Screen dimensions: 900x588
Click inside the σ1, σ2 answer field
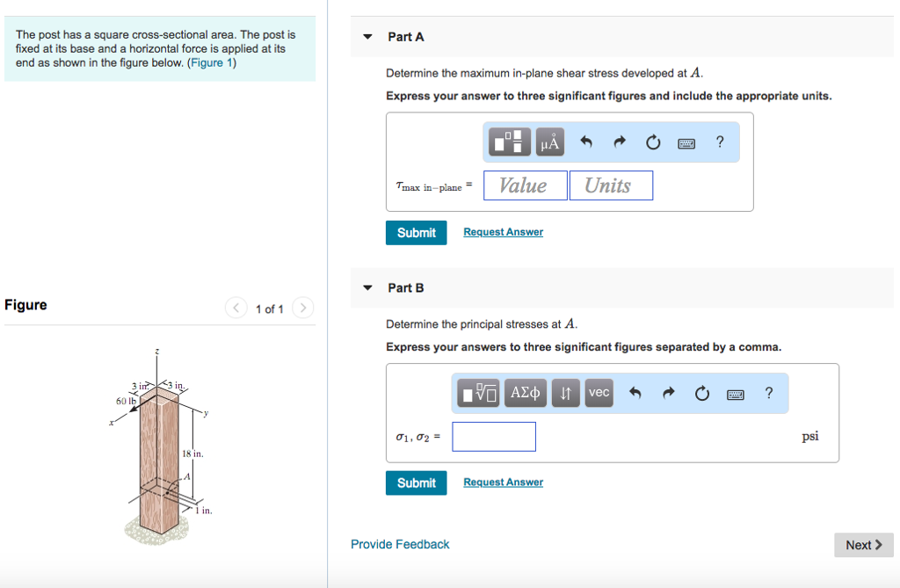click(x=493, y=436)
